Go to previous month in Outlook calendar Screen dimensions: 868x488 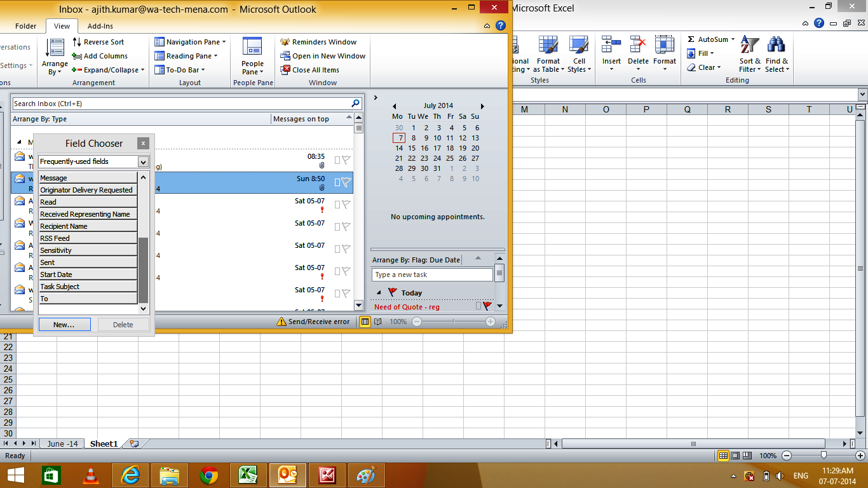point(394,106)
